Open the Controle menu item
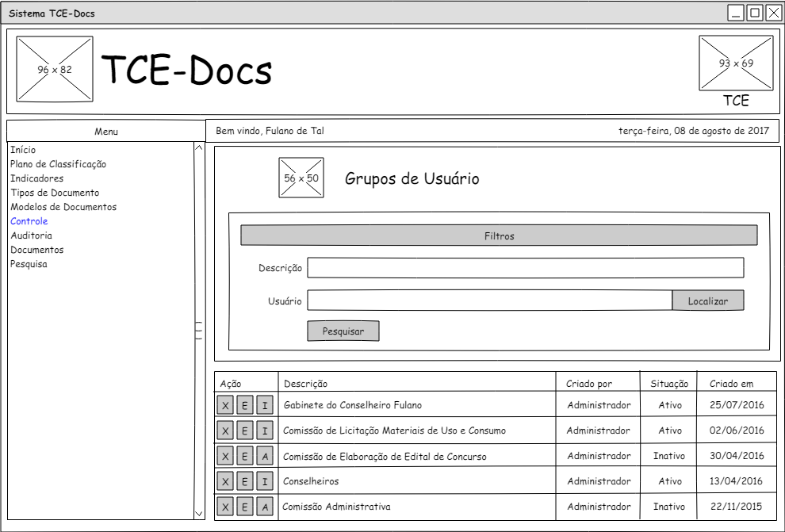 [x=29, y=221]
